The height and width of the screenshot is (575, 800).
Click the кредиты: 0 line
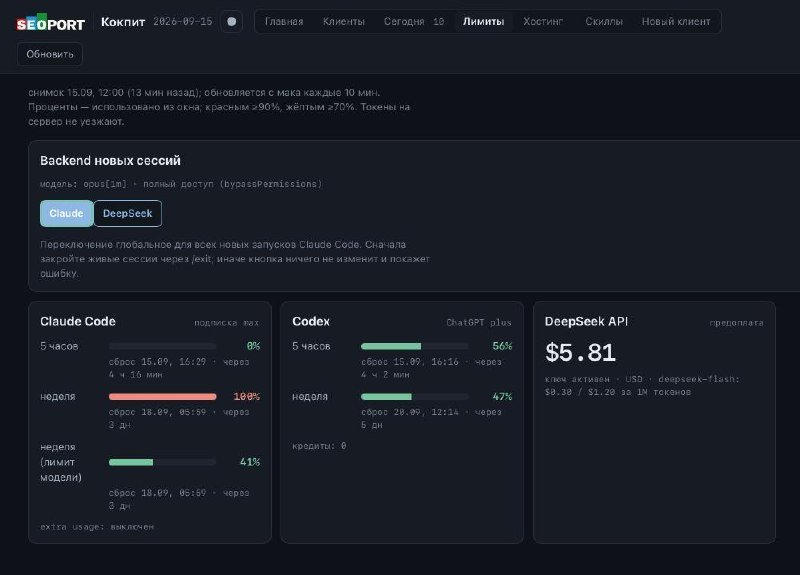click(x=319, y=446)
